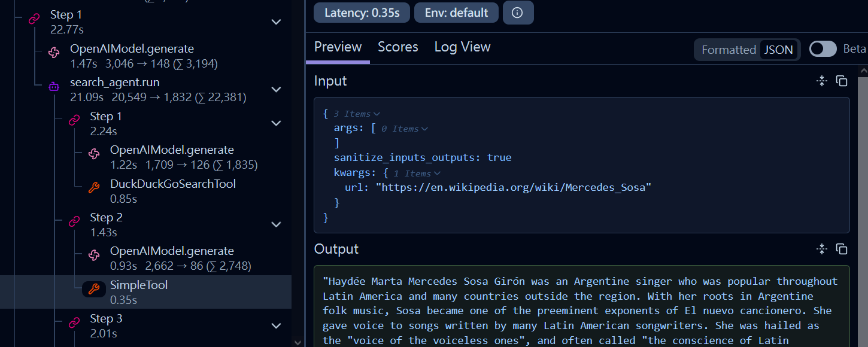
Task: Collapse the Output section via collapse icon
Action: (x=822, y=249)
